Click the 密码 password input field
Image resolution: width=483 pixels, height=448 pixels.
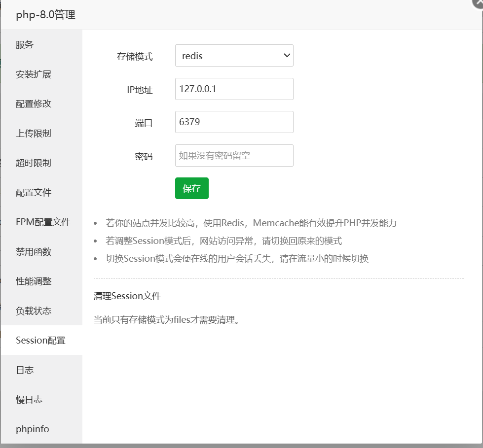[x=234, y=155]
